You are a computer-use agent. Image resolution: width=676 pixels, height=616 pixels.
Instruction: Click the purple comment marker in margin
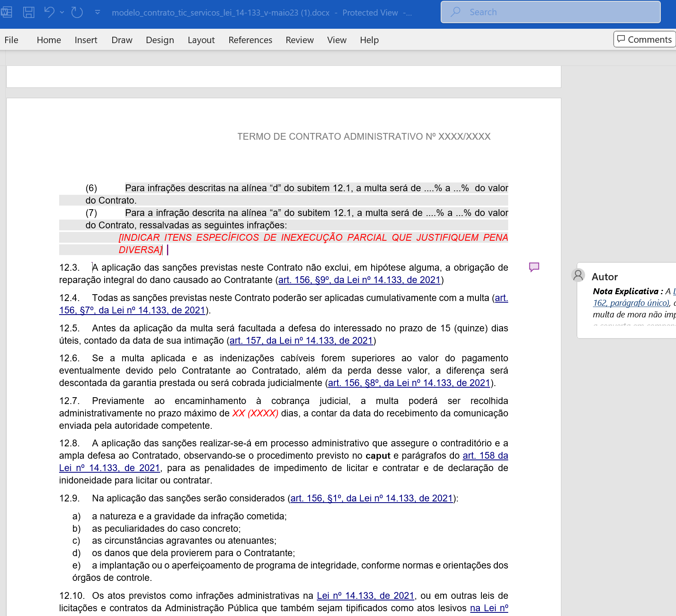tap(534, 267)
